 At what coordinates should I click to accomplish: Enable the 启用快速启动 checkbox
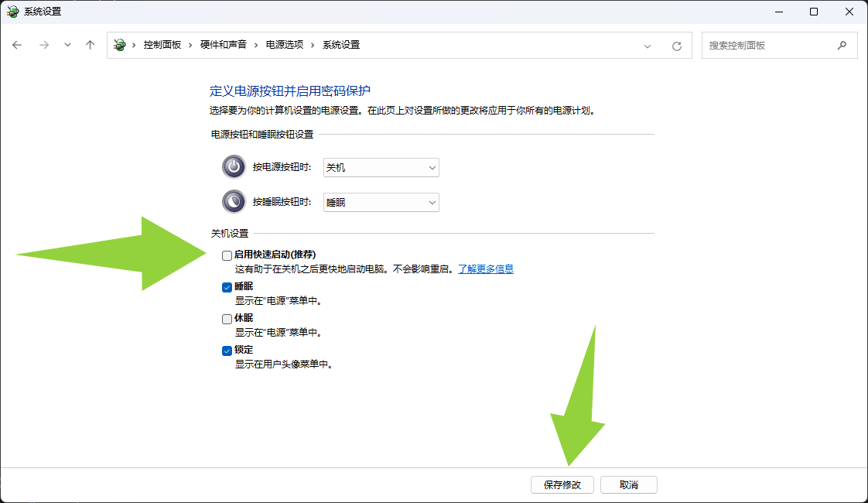tap(227, 255)
